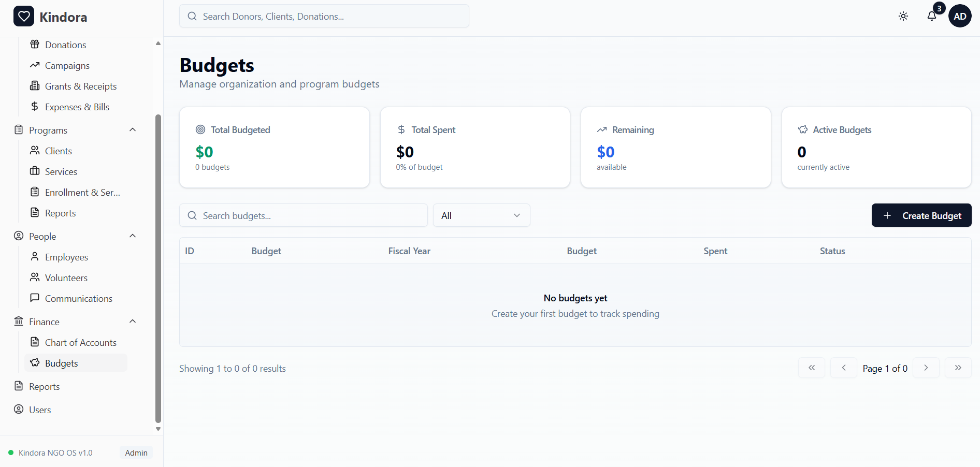The height and width of the screenshot is (467, 980).
Task: Click the Employees person icon
Action: click(x=35, y=256)
